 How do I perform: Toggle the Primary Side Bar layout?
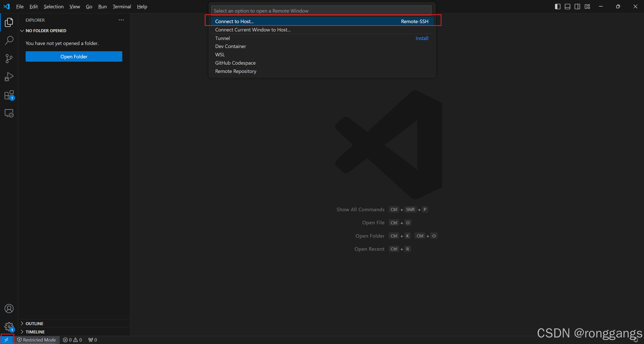[x=557, y=7]
